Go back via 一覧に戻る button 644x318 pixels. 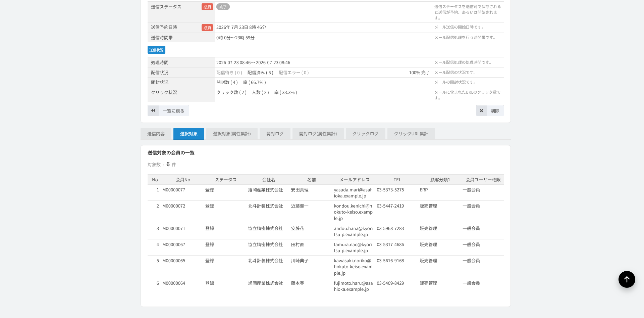[x=168, y=110]
